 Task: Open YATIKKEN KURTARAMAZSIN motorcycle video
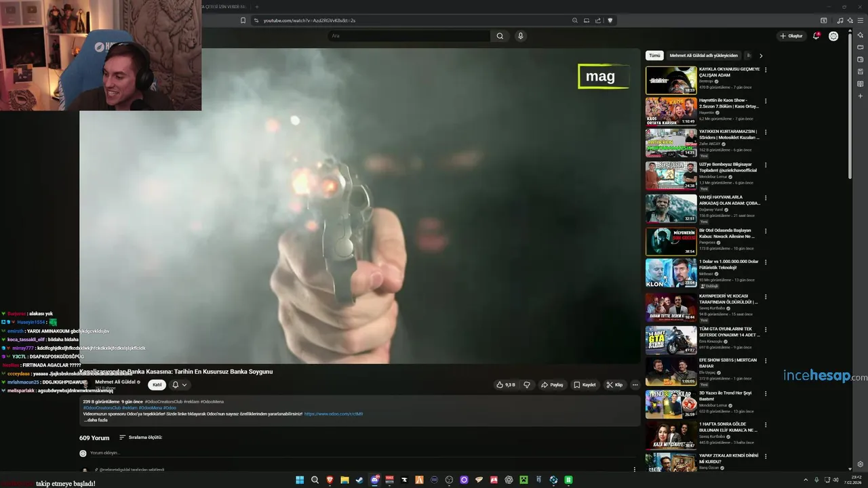coord(702,142)
